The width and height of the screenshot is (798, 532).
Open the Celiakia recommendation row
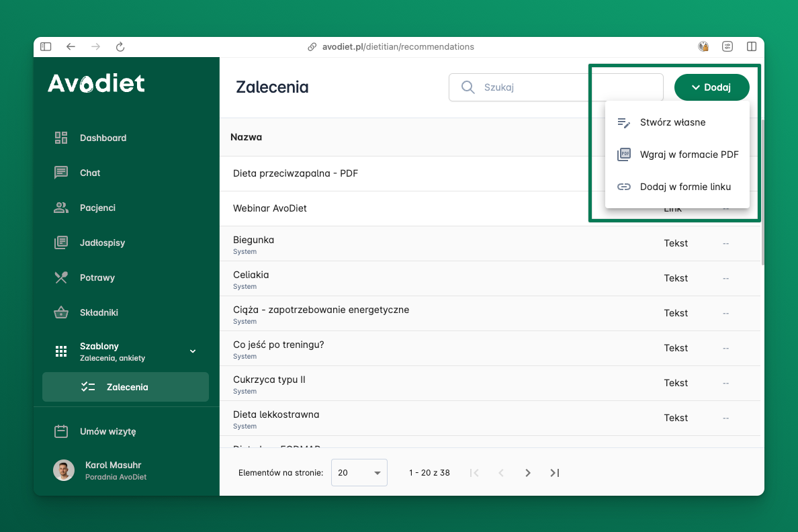(251, 275)
